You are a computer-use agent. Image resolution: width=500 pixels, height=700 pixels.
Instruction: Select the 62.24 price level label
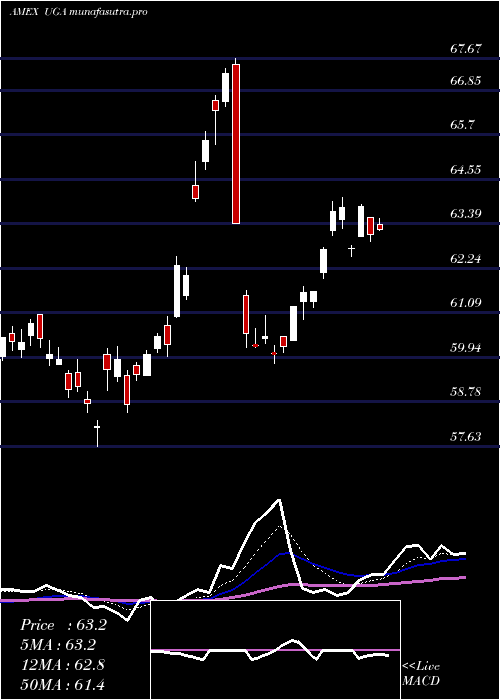pos(466,259)
